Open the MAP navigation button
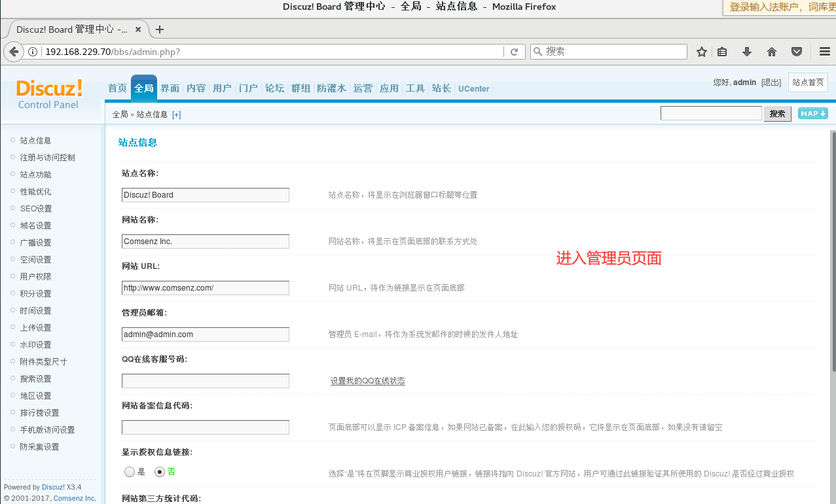The image size is (836, 504). (x=813, y=113)
